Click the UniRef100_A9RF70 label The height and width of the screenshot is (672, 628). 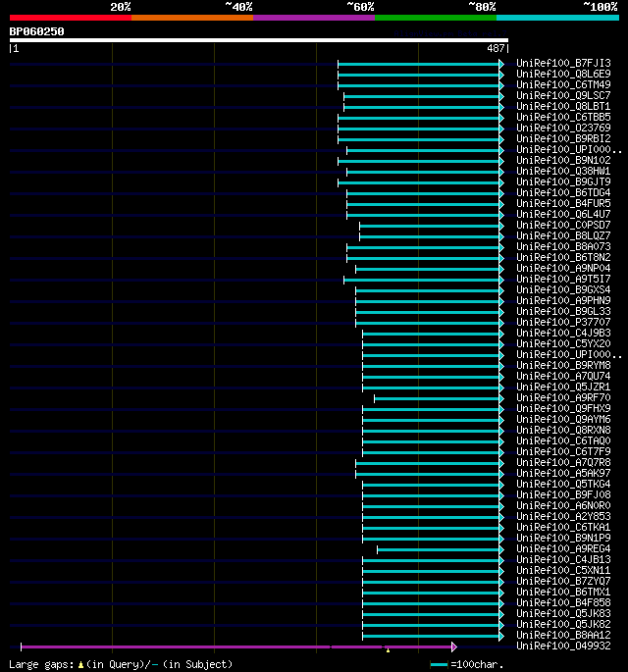[563, 398]
